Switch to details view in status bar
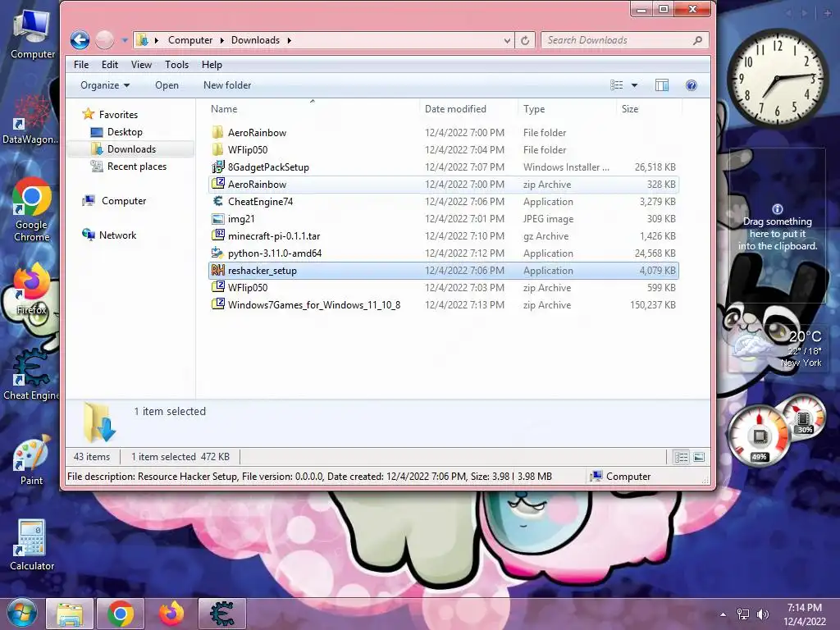Viewport: 840px width, 630px height. coord(681,457)
